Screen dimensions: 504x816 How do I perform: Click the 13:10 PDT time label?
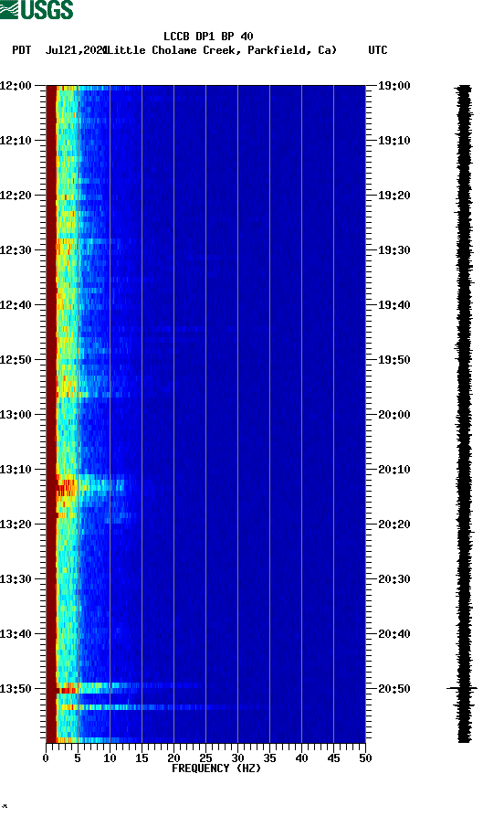pos(16,469)
